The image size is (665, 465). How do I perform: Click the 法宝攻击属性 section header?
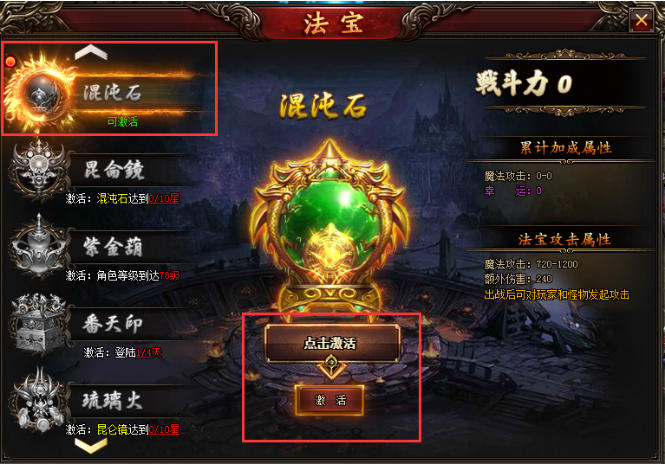564,240
